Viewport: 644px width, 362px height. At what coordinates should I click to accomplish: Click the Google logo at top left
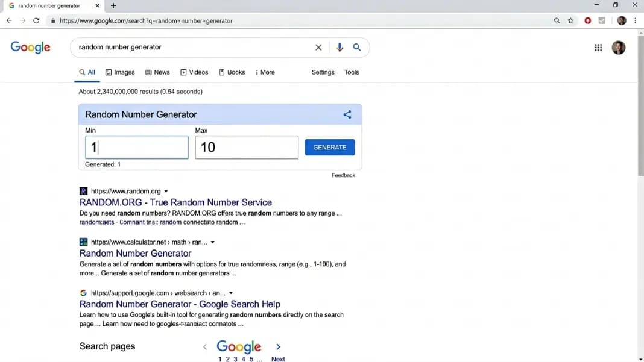(x=30, y=47)
